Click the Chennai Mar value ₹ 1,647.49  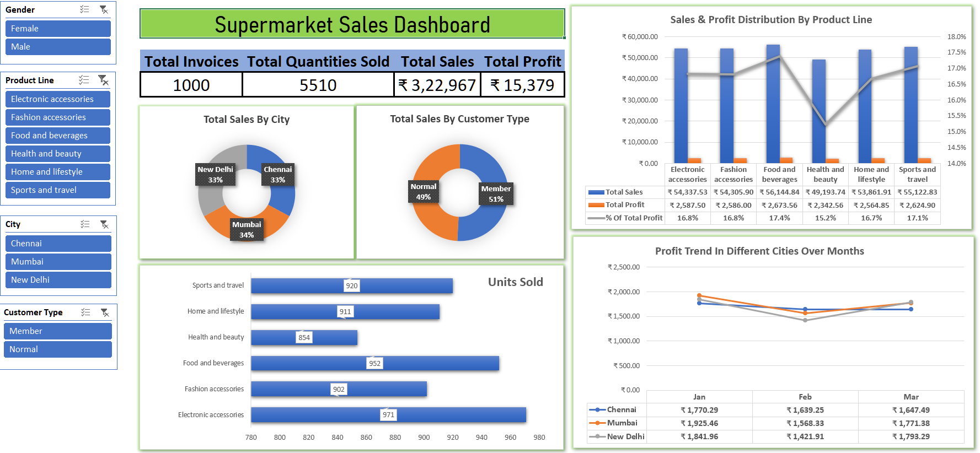(x=911, y=410)
